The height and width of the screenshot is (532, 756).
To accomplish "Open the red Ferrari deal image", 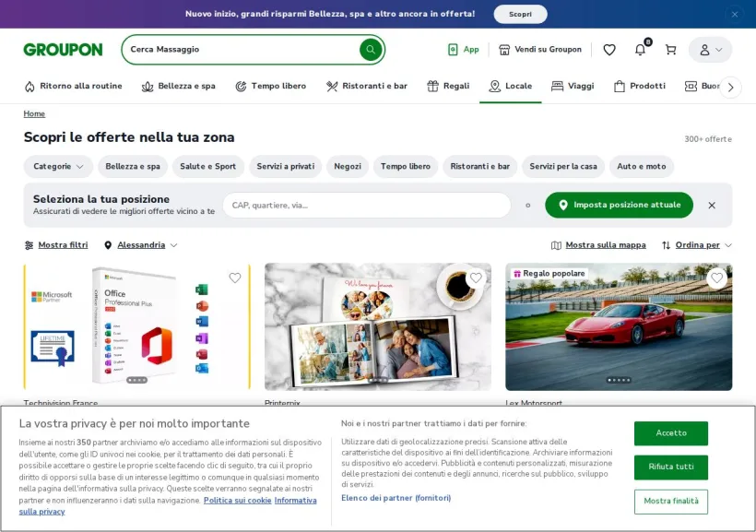I will (619, 326).
